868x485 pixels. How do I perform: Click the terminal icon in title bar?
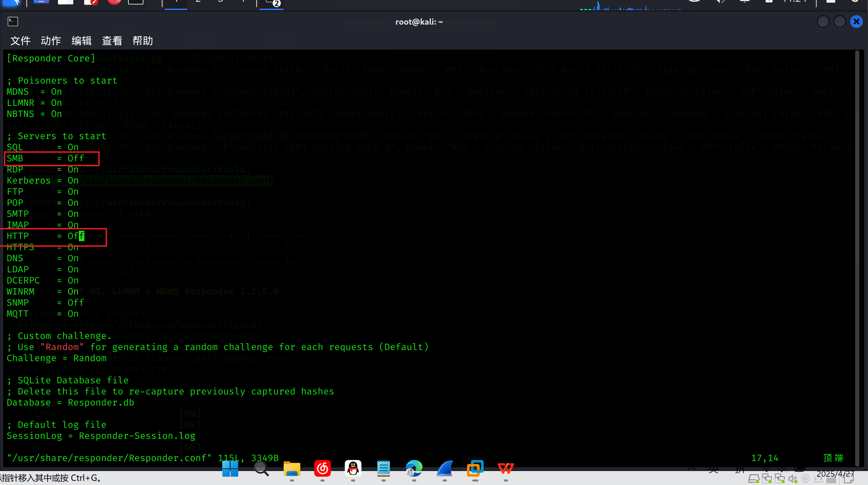click(13, 22)
